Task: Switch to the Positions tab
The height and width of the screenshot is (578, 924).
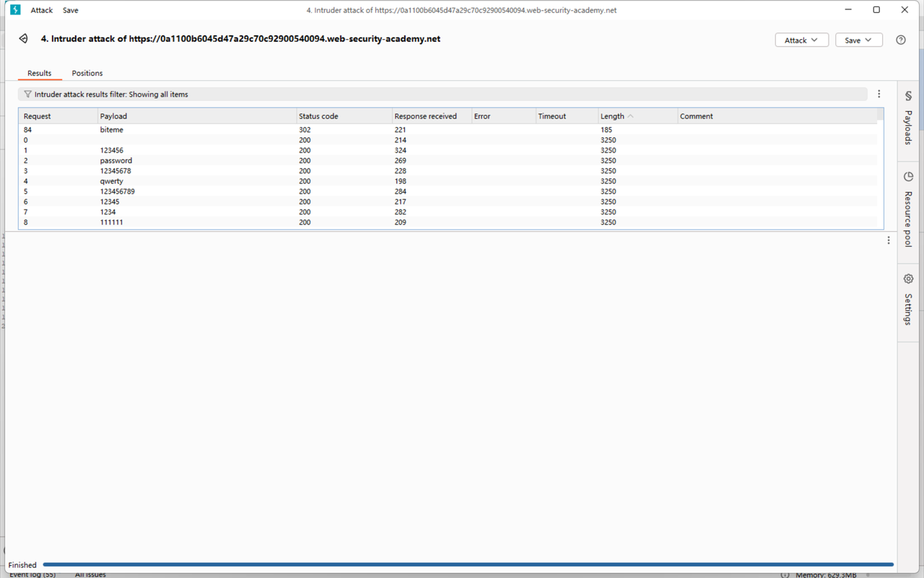Action: click(x=87, y=73)
